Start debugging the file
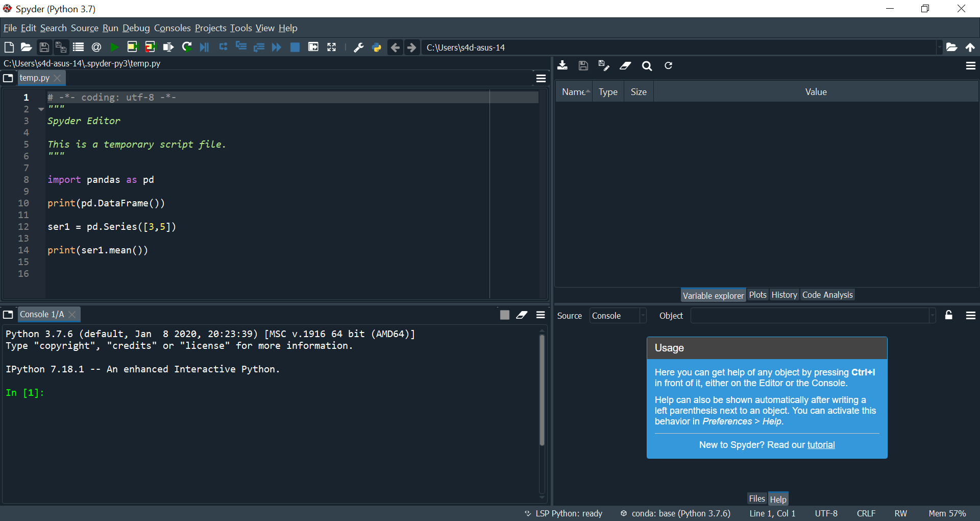980x521 pixels. click(205, 48)
